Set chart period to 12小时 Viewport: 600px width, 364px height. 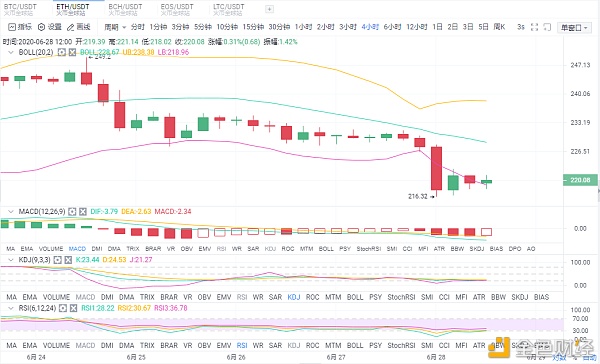[417, 27]
